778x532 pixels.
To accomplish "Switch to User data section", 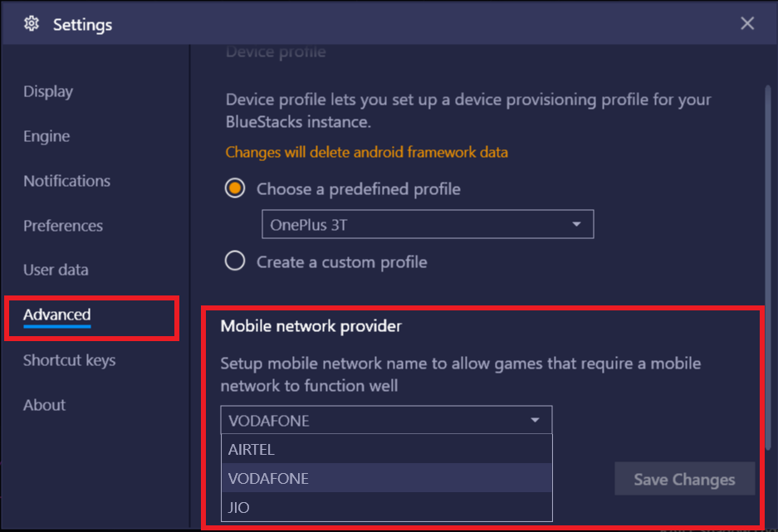I will click(x=56, y=271).
